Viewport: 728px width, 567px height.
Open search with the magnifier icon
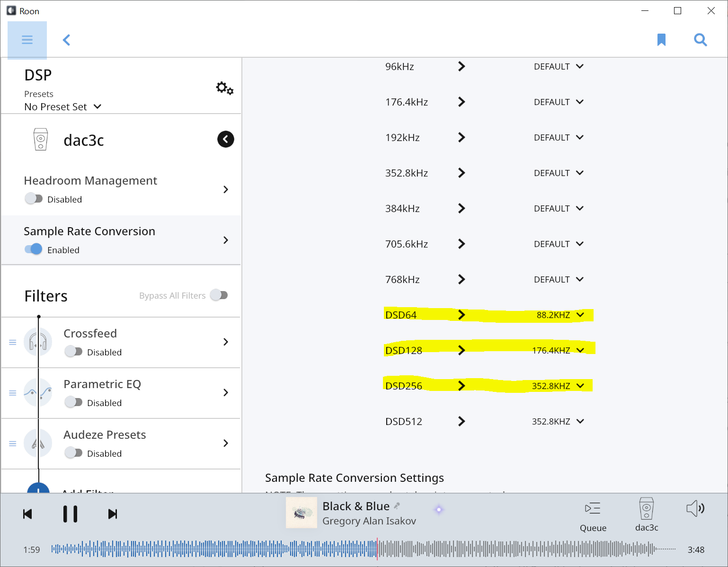[700, 40]
